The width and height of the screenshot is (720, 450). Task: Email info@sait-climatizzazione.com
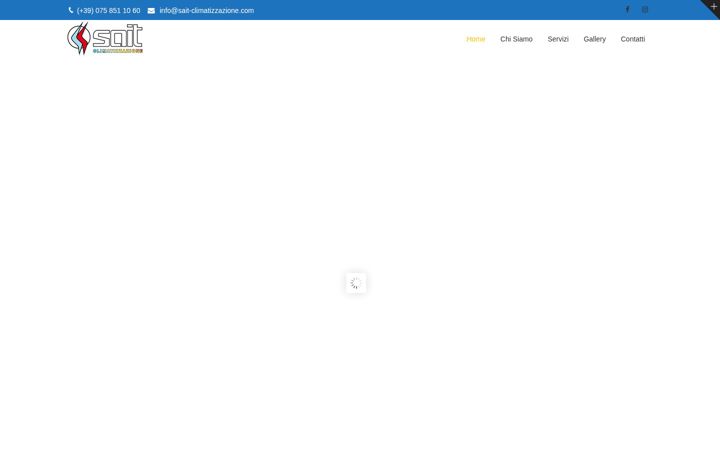[207, 11]
